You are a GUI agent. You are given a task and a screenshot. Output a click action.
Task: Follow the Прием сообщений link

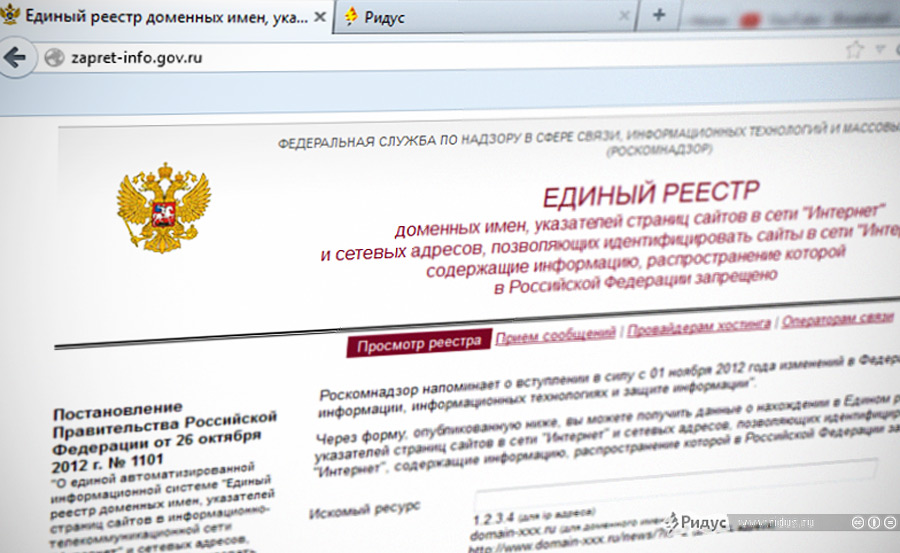click(x=555, y=334)
